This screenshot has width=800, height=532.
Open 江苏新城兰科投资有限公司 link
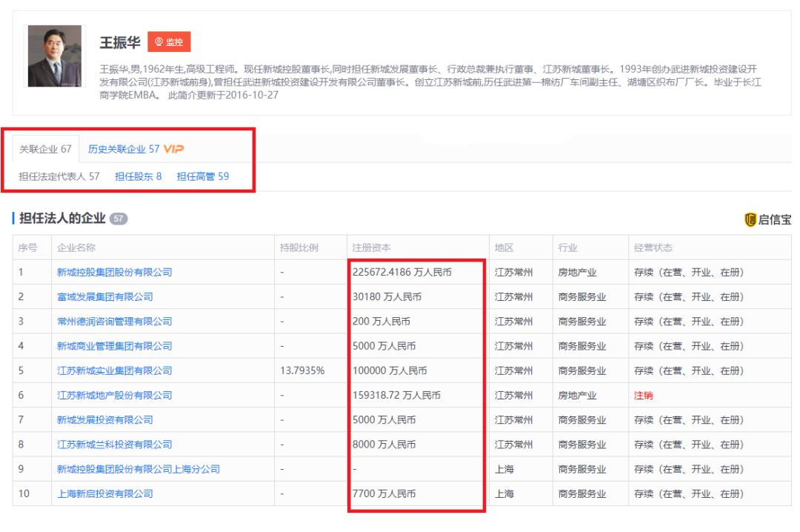click(114, 445)
